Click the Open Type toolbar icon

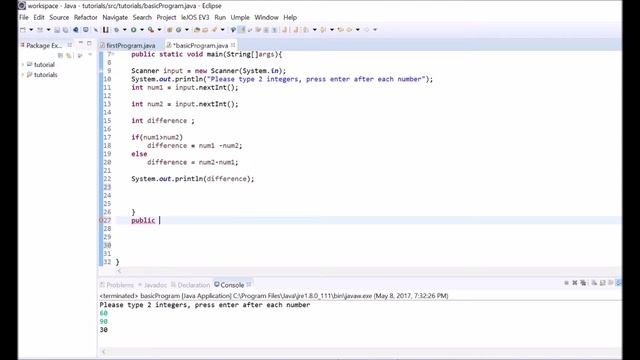[197, 29]
